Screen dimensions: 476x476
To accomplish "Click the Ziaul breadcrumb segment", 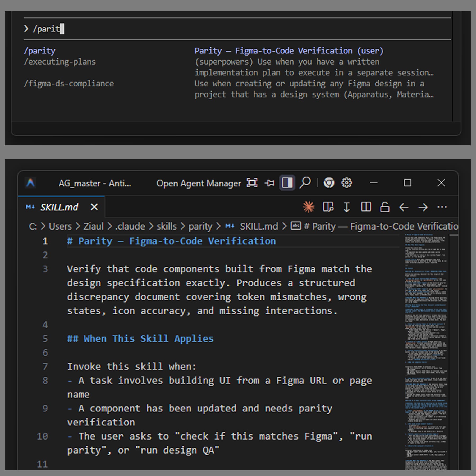I will (x=93, y=226).
